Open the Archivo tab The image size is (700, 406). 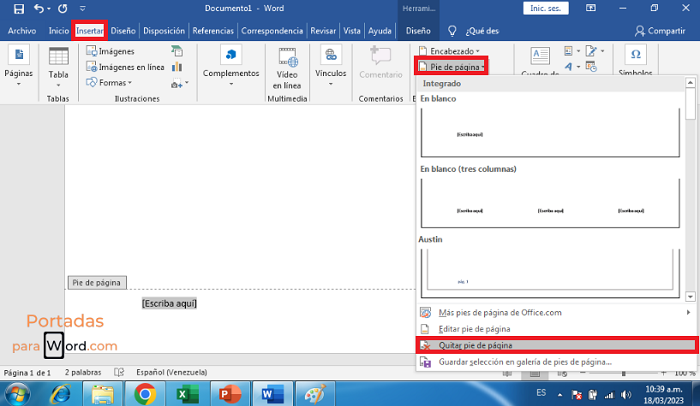pyautogui.click(x=22, y=31)
